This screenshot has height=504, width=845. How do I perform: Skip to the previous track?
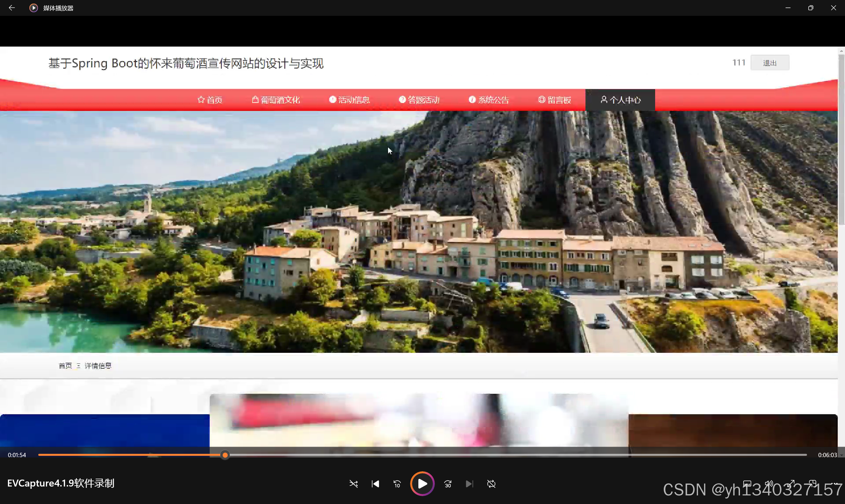click(375, 484)
